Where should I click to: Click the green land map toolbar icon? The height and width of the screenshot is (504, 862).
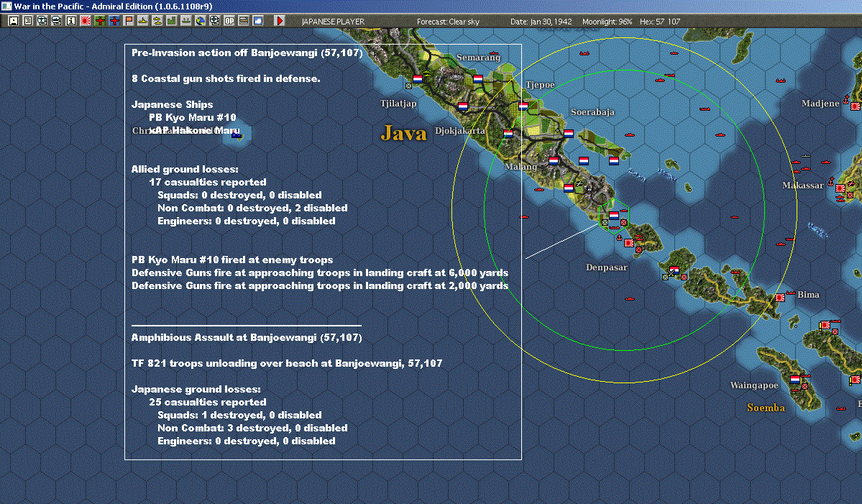172,21
